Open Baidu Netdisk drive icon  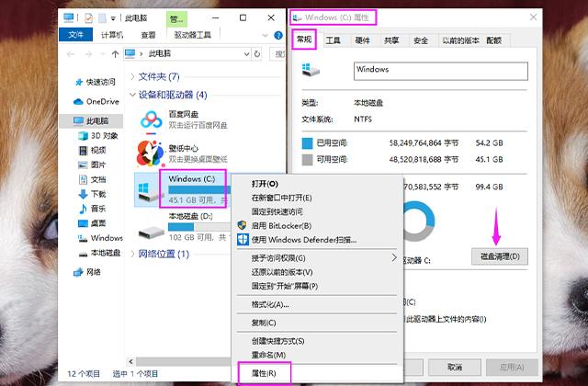151,121
